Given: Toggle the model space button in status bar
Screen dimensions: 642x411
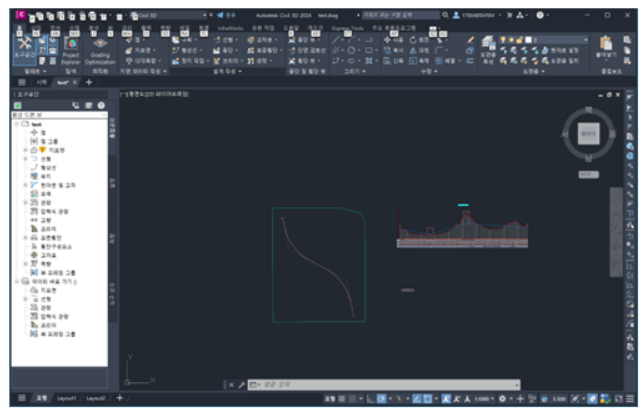Looking at the screenshot, I should coord(329,398).
